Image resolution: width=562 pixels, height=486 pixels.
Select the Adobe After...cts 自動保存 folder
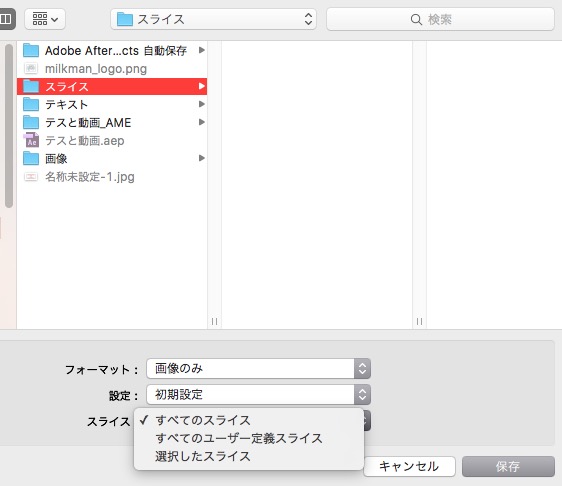click(112, 51)
